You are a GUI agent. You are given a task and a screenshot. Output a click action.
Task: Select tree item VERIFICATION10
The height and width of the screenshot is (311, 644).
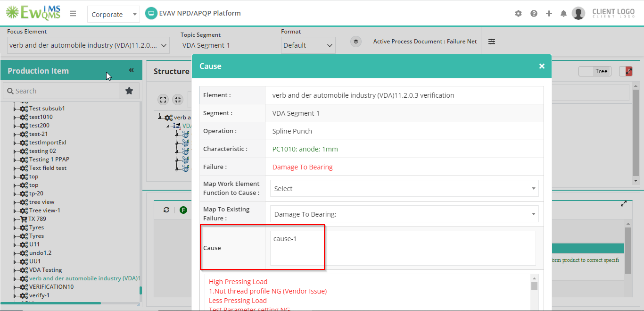click(x=51, y=287)
